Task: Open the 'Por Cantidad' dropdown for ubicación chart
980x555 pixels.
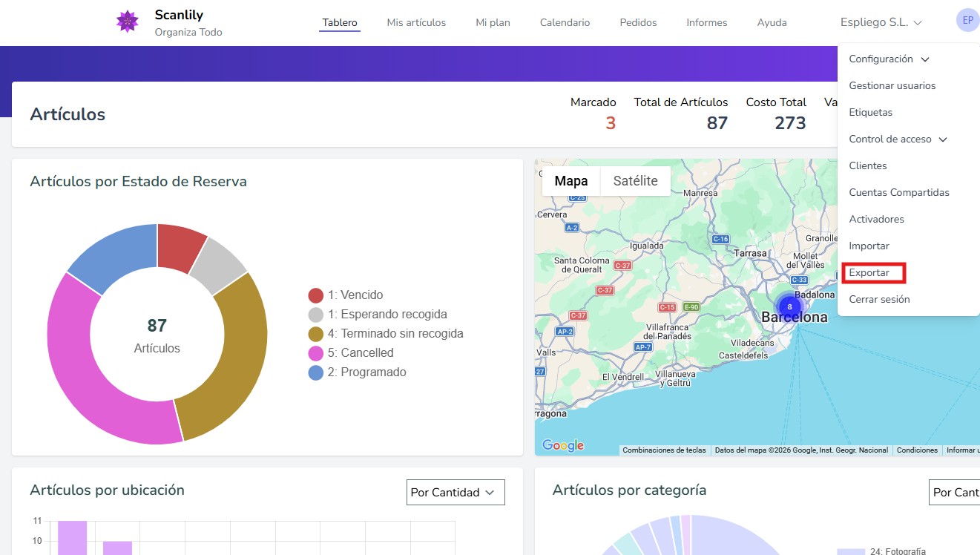Action: tap(455, 492)
